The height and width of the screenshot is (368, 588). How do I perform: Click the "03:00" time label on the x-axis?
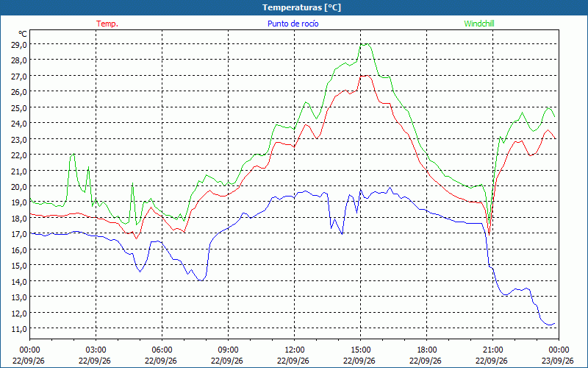click(x=96, y=350)
